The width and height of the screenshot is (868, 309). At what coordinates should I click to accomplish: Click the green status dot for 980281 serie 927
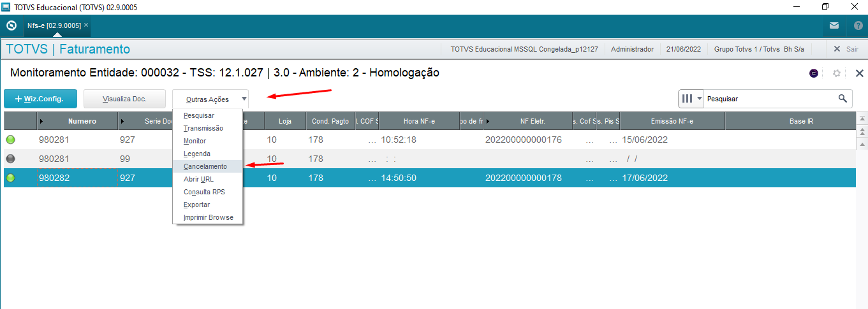[10, 140]
